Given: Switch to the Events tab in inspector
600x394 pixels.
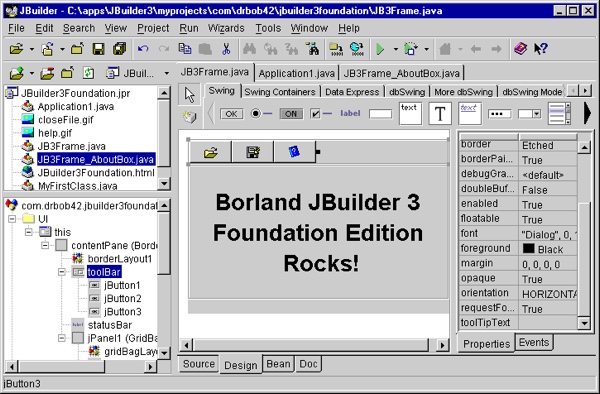Looking at the screenshot, I should coord(534,342).
